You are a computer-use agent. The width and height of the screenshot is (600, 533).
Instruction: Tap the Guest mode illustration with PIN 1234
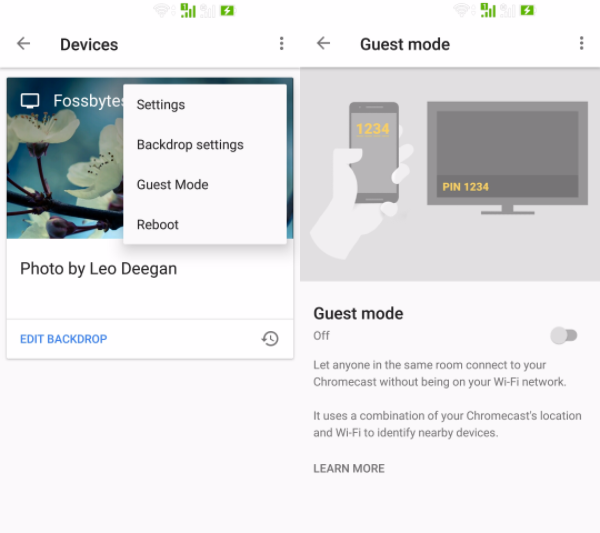(x=450, y=175)
